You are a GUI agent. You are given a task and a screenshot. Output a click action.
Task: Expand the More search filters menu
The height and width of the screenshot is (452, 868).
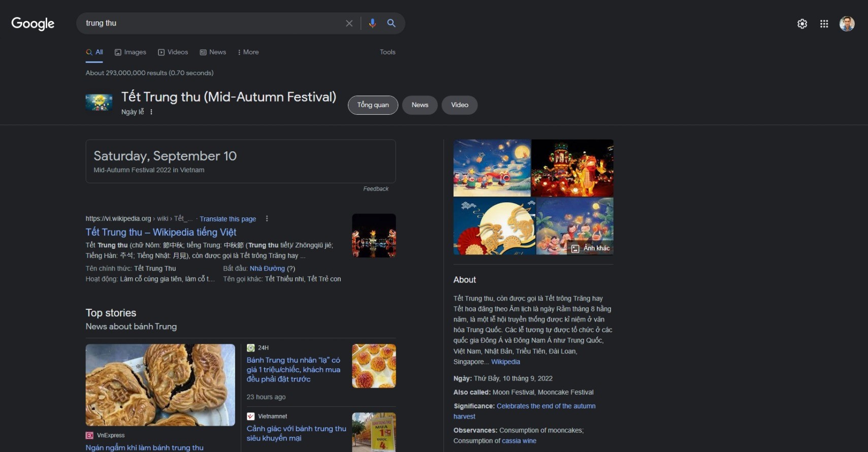(x=248, y=52)
